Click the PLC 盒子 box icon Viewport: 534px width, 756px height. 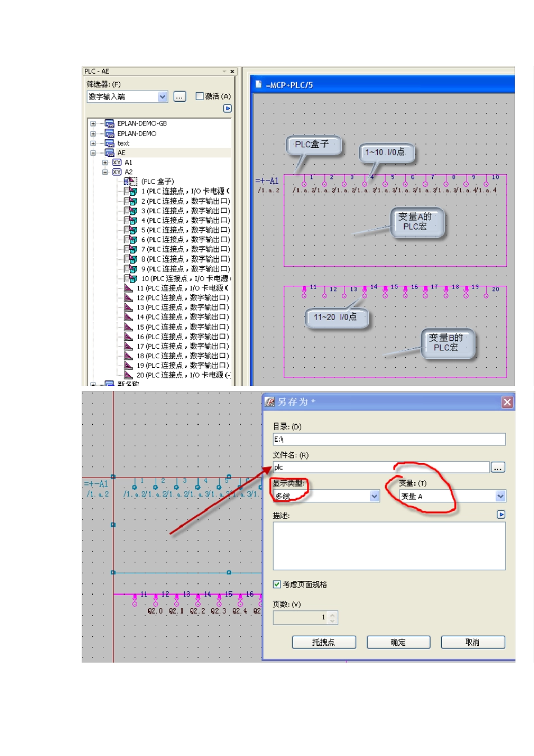(130, 181)
